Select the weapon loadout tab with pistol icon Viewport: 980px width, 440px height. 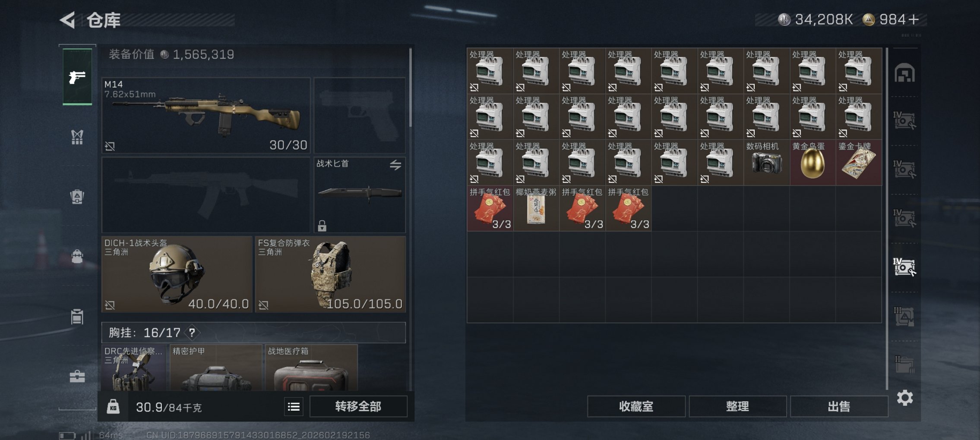point(77,77)
